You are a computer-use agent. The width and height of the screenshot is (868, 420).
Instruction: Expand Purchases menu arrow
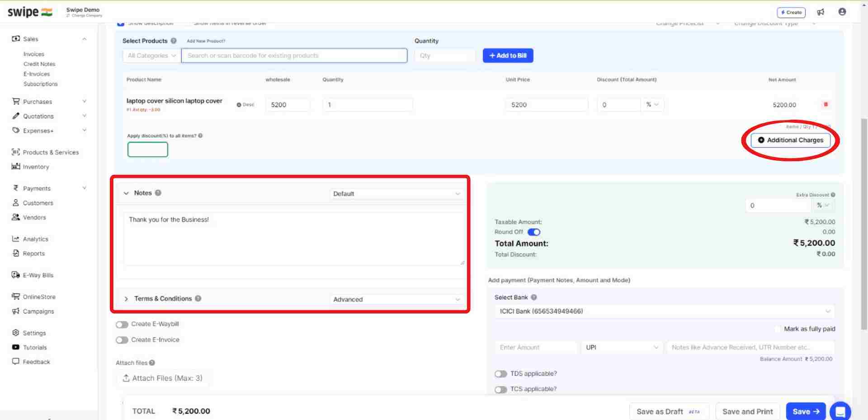pos(85,101)
